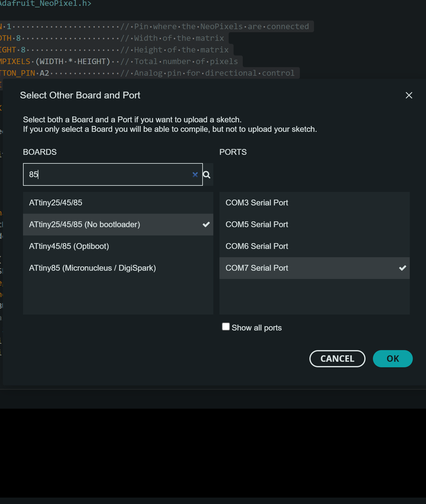426x504 pixels.
Task: Choose COM6 Serial Port
Action: (315, 246)
